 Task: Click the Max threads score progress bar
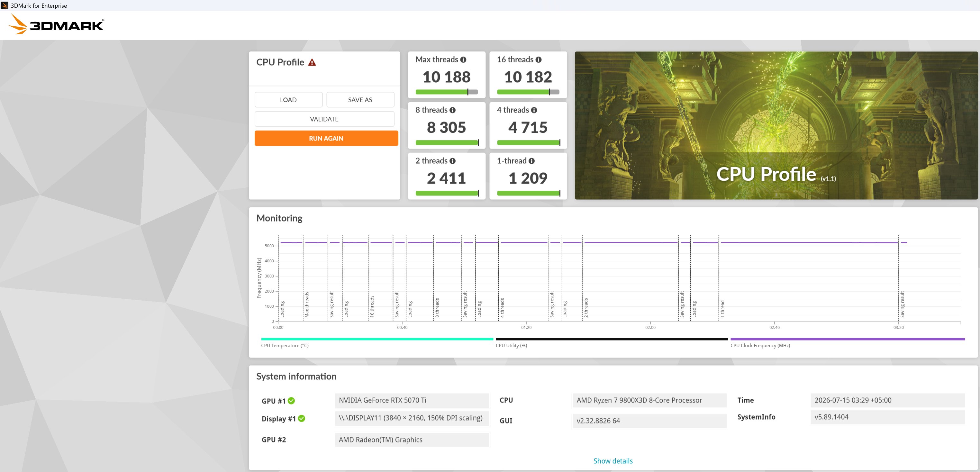point(447,92)
